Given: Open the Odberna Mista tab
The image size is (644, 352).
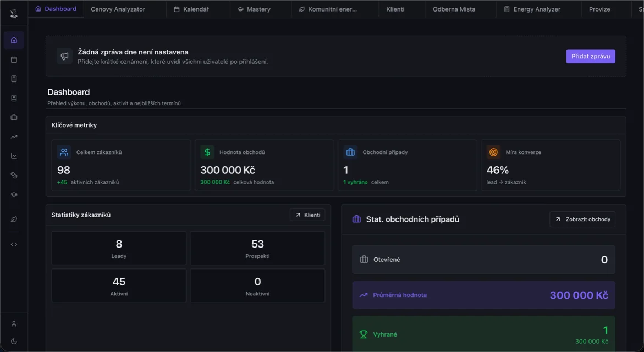Looking at the screenshot, I should pos(454,9).
